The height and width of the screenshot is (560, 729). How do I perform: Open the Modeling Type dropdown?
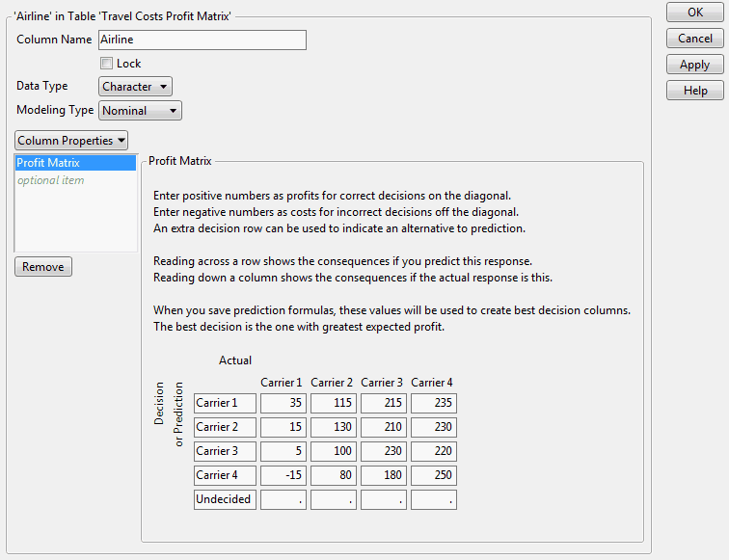coord(141,111)
